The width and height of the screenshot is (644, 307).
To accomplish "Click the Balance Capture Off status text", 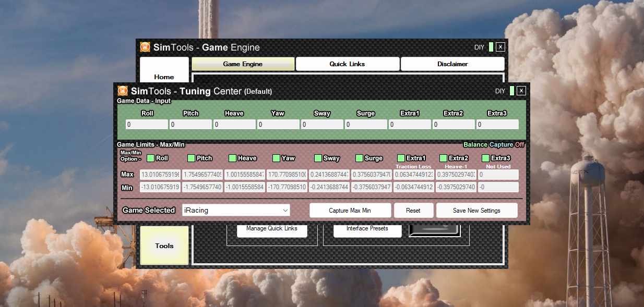I will pos(494,145).
